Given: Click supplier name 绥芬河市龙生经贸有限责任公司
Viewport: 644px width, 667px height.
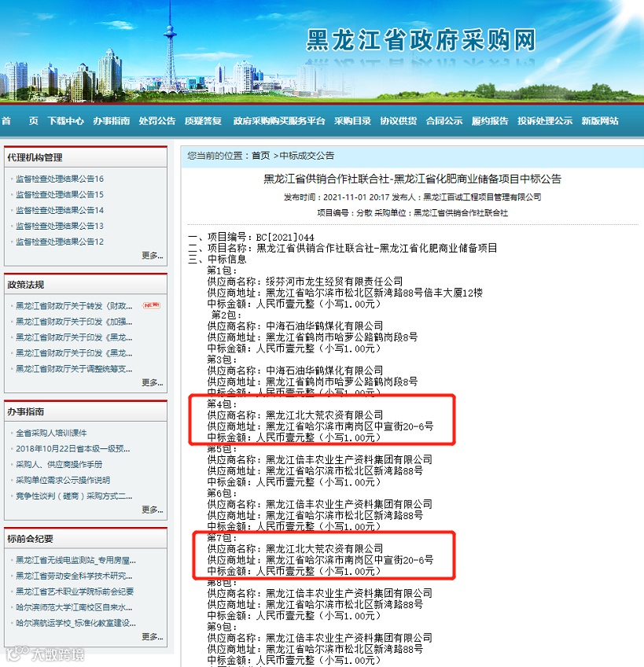Looking at the screenshot, I should (334, 282).
